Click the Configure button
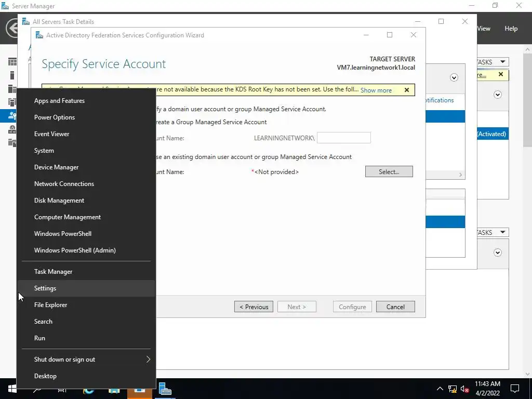The height and width of the screenshot is (399, 532). (x=353, y=307)
